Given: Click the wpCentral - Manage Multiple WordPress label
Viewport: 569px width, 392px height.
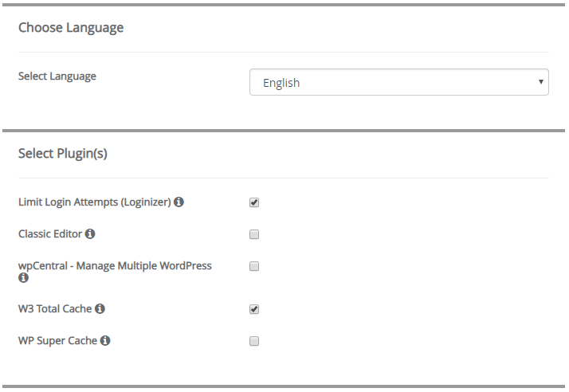Looking at the screenshot, I should [115, 265].
